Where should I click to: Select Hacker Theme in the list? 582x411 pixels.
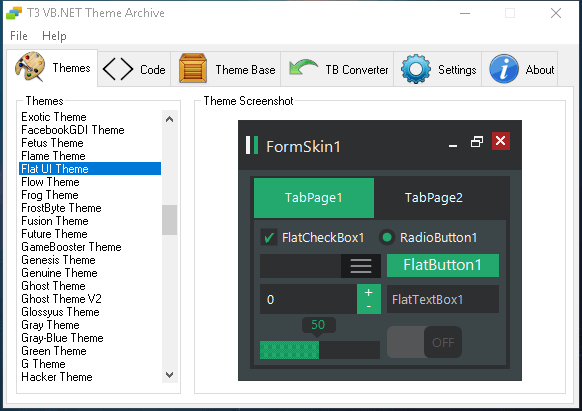(x=90, y=377)
